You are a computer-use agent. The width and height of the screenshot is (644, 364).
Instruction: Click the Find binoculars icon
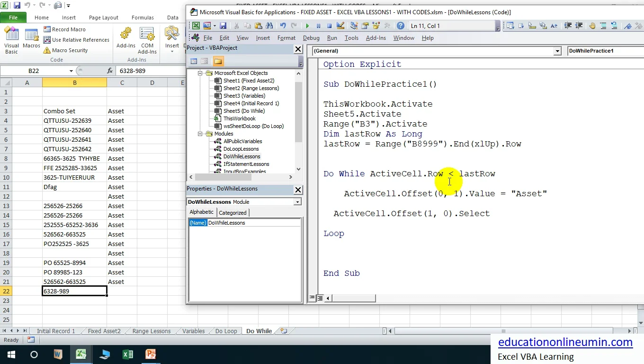(269, 26)
